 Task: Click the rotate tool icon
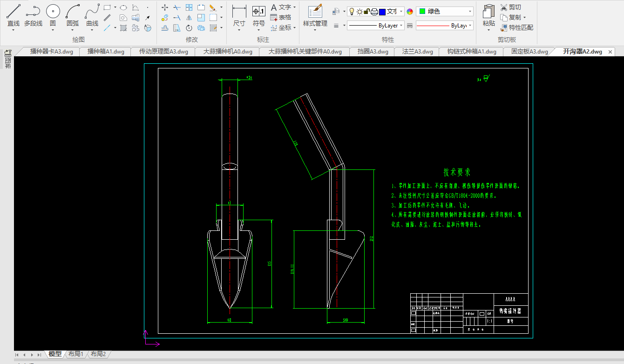point(189,28)
